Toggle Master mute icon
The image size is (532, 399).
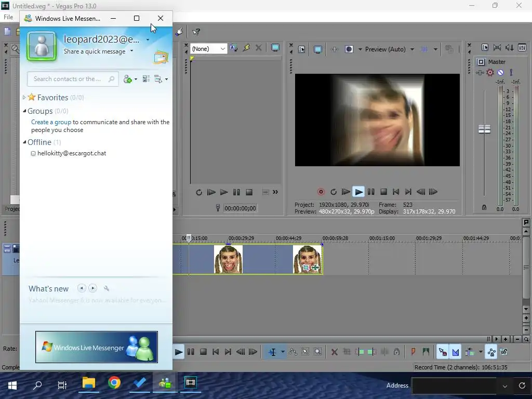coord(500,72)
